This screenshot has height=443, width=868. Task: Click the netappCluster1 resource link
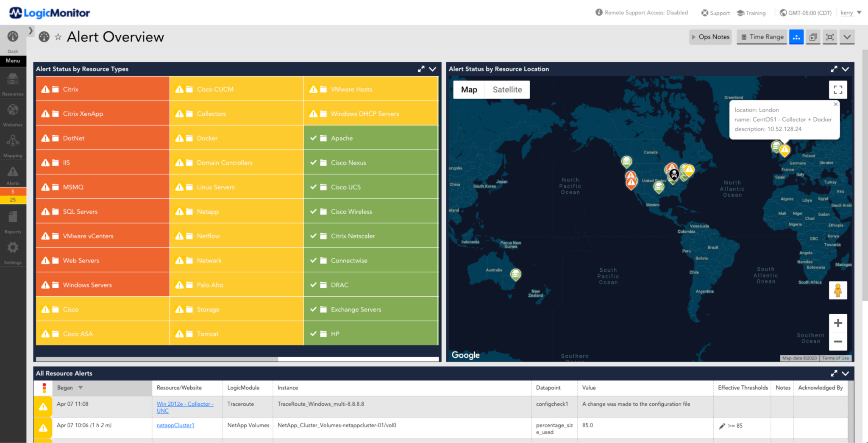point(175,425)
